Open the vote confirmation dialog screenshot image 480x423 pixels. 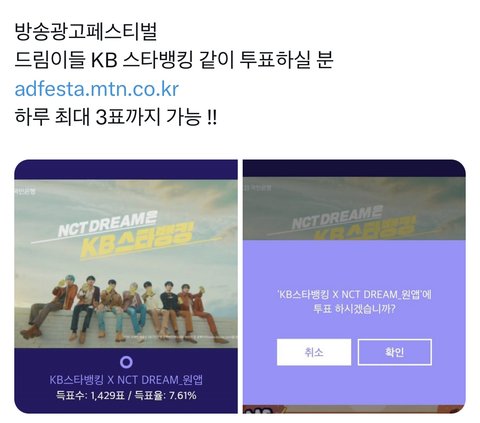[354, 287]
